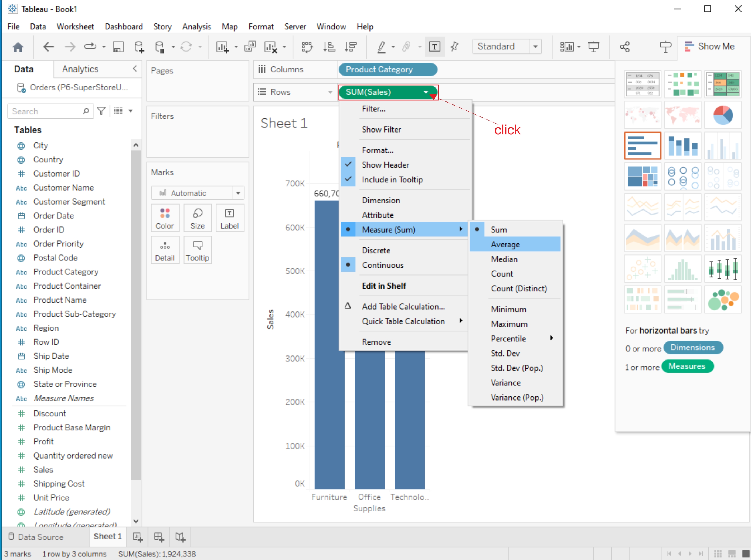Image resolution: width=751 pixels, height=560 pixels.
Task: Click the swap rows and columns icon
Action: click(307, 47)
